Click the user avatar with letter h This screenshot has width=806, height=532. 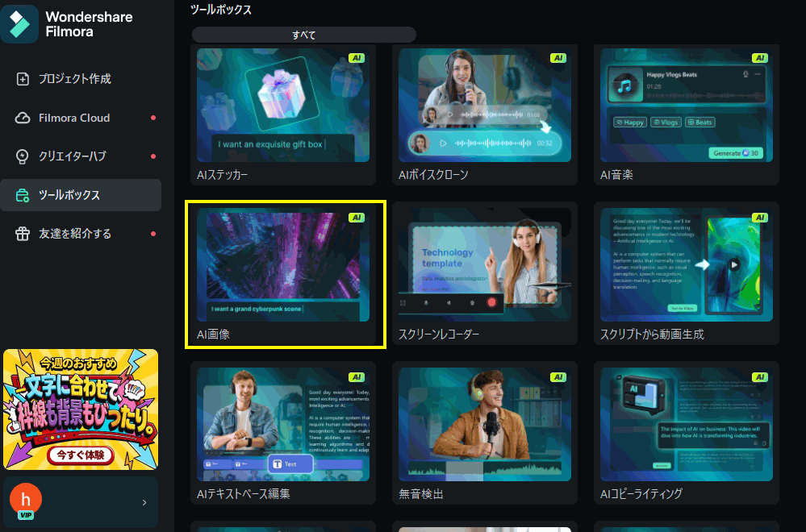pos(26,499)
